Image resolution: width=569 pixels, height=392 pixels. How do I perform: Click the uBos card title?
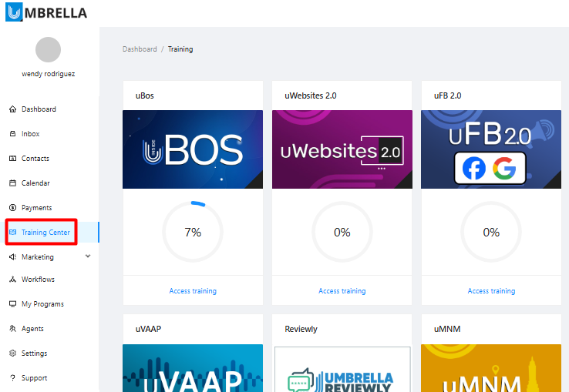[145, 95]
